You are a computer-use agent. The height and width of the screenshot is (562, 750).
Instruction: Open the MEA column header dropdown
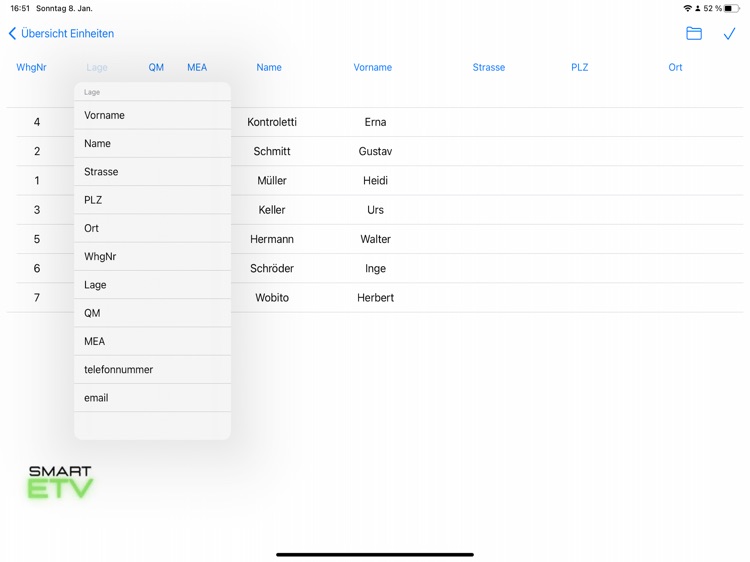(x=197, y=67)
